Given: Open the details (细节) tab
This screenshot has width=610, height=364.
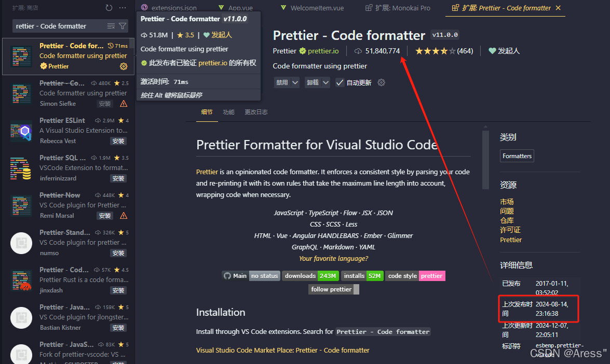Looking at the screenshot, I should pyautogui.click(x=207, y=112).
